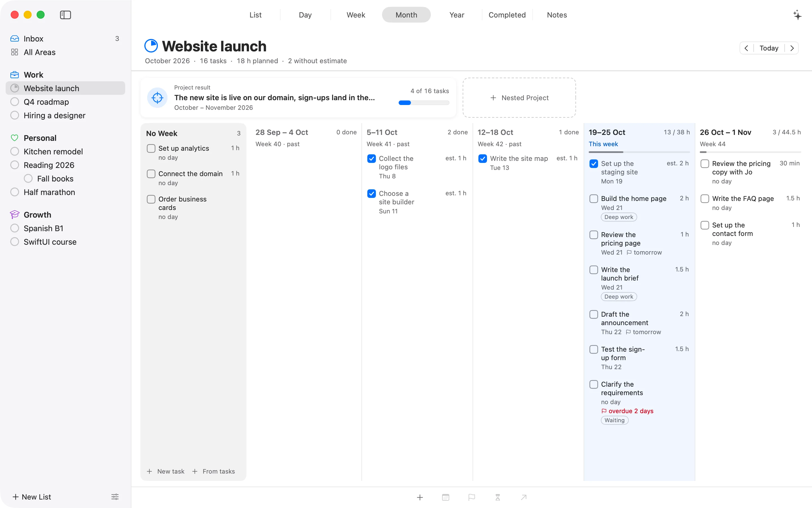Image resolution: width=812 pixels, height=508 pixels.
Task: Click the Inbox tray icon
Action: point(14,39)
